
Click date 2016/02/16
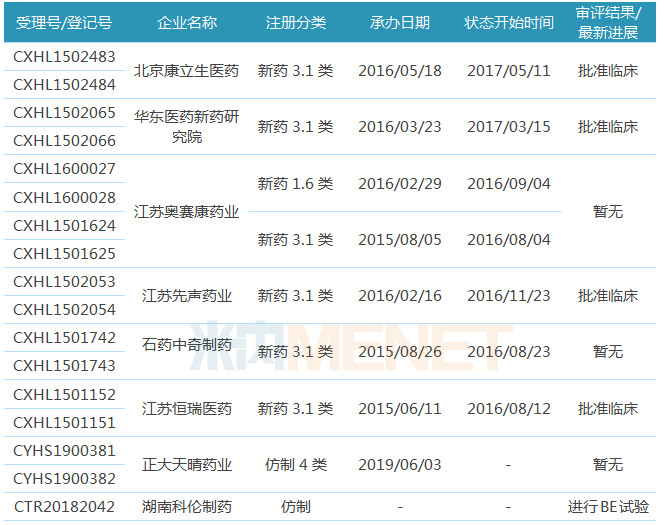[400, 296]
